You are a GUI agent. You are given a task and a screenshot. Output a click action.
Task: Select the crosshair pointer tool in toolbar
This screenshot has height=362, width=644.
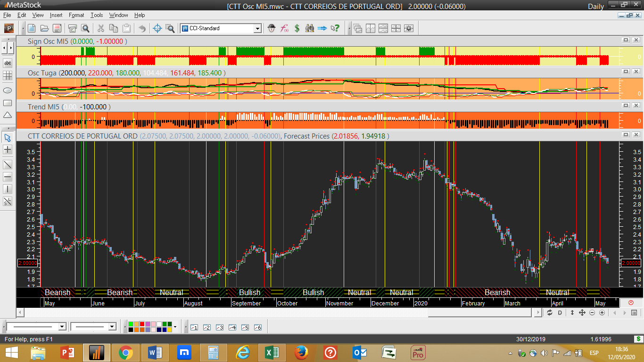(157, 28)
